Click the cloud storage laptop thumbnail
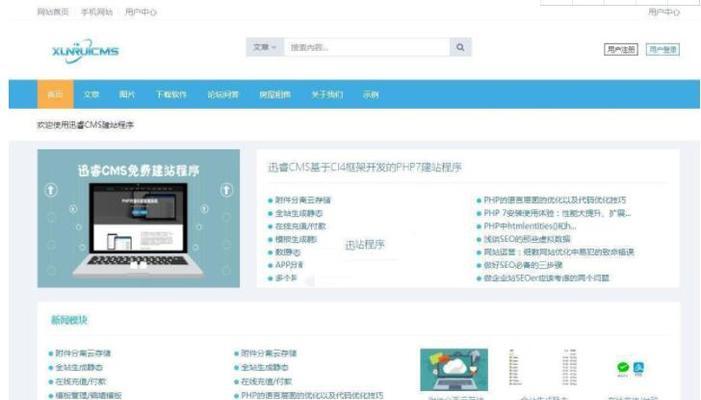Image resolution: width=701 pixels, height=400 pixels. pos(454,370)
